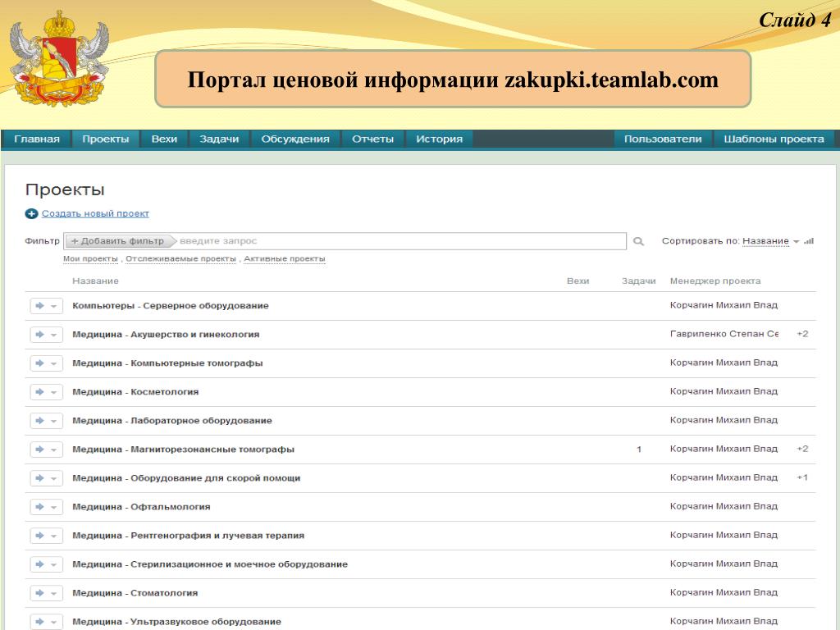Open project Медицина - Офтальмология
This screenshot has height=630, width=840.
(141, 507)
